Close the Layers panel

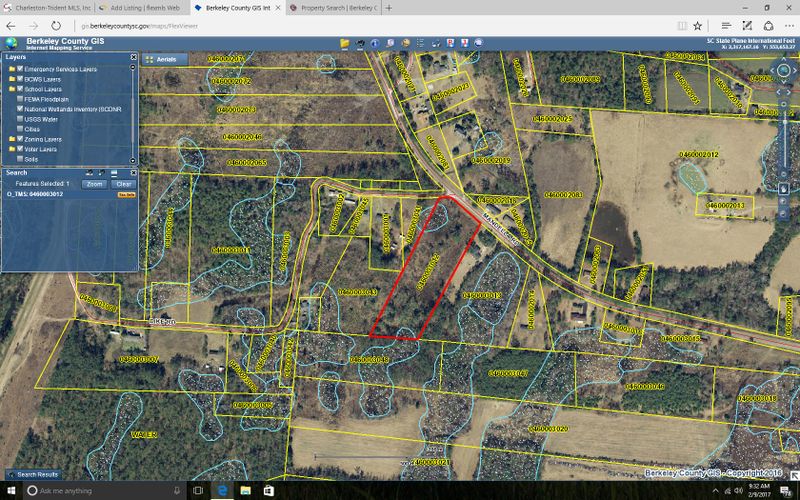tap(134, 57)
